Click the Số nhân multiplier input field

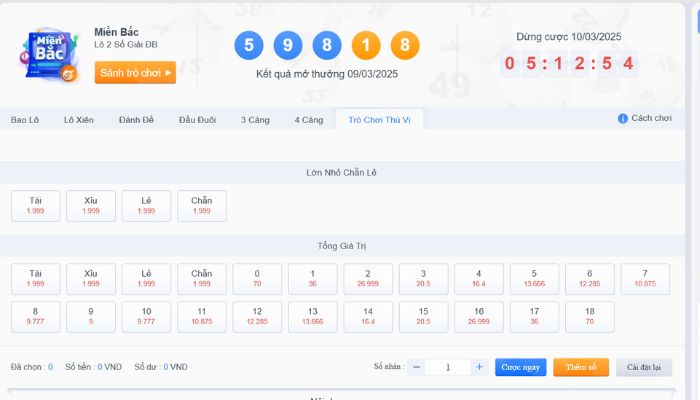(448, 367)
